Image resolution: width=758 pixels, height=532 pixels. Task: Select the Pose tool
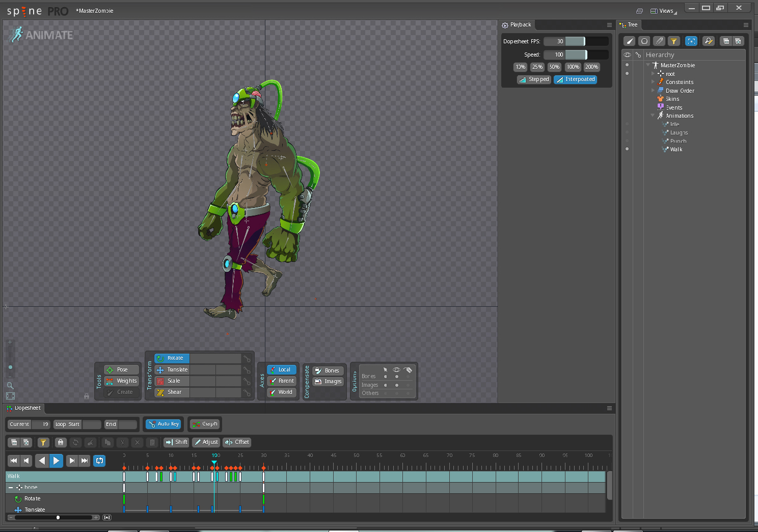(x=122, y=369)
